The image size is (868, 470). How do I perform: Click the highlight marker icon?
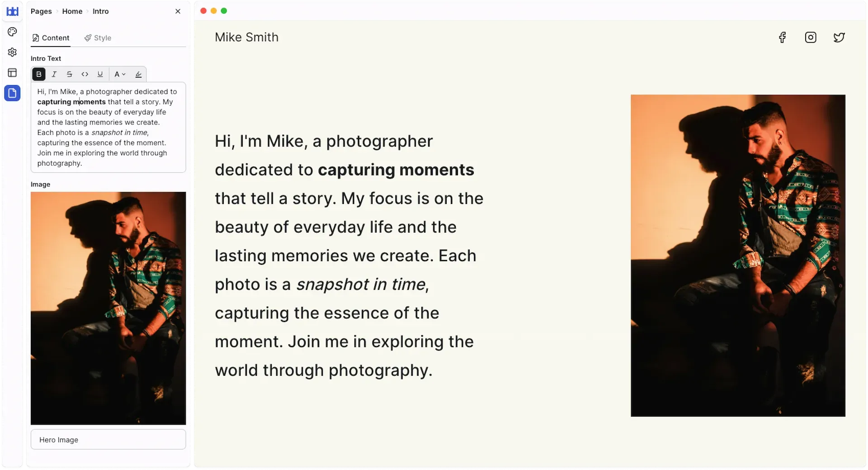click(x=139, y=74)
